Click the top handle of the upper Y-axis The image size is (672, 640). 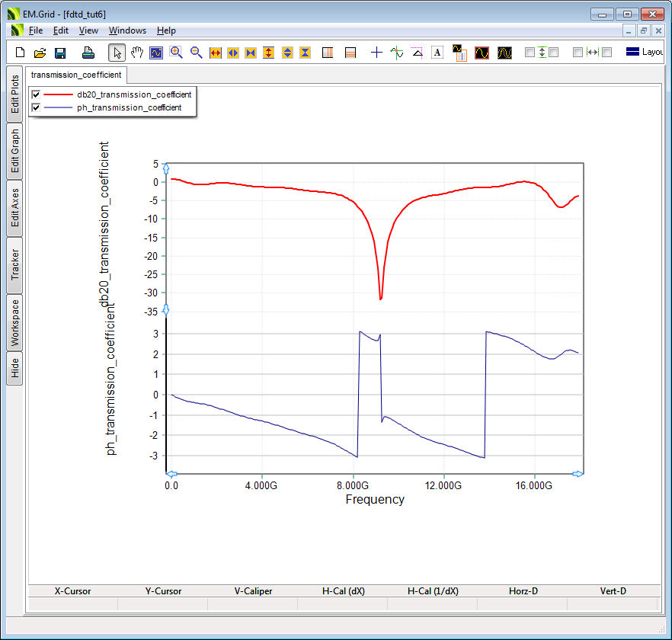[166, 169]
